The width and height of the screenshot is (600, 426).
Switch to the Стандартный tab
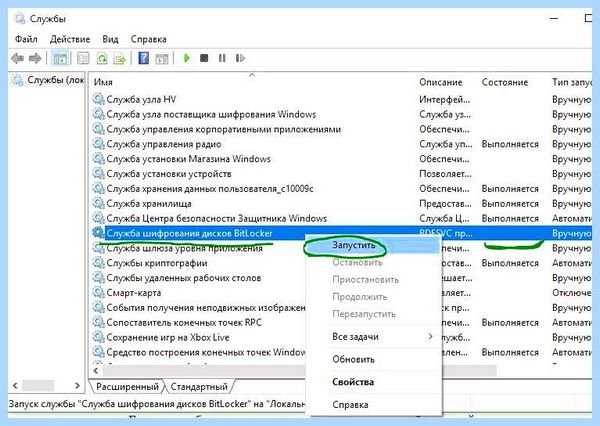[199, 387]
